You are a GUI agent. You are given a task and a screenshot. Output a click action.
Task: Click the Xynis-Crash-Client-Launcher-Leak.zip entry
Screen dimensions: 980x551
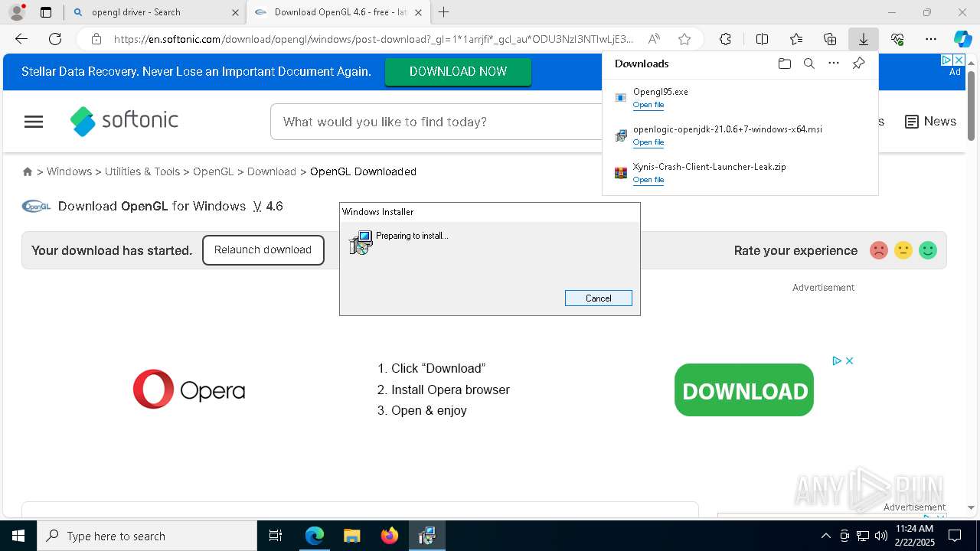coord(740,173)
